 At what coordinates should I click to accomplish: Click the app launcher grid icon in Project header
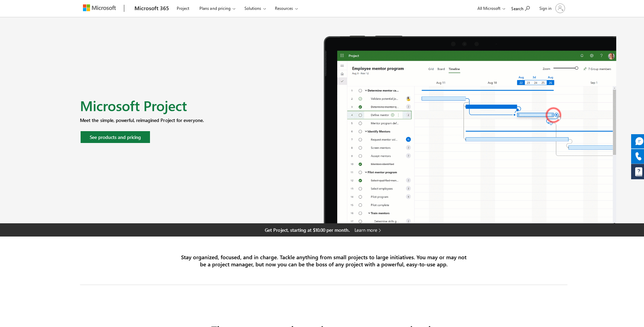[342, 56]
